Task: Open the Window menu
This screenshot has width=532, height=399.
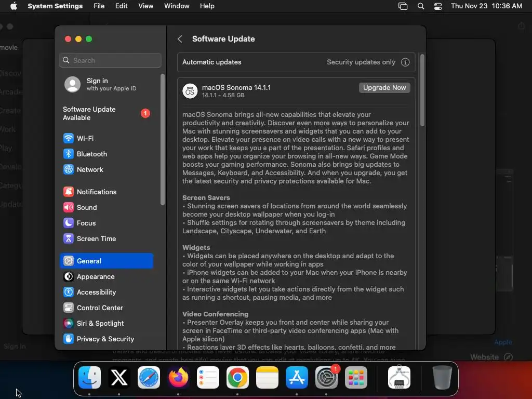Action: pos(177,6)
